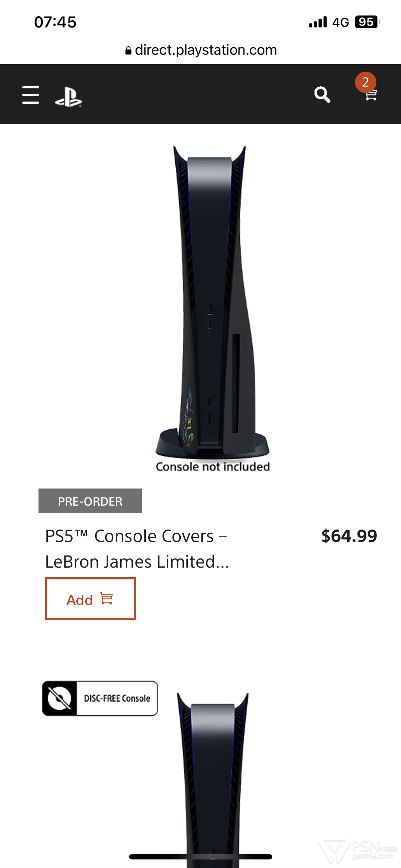Tap the PRE-ORDER label
Viewport: 401px width, 868px height.
(90, 501)
